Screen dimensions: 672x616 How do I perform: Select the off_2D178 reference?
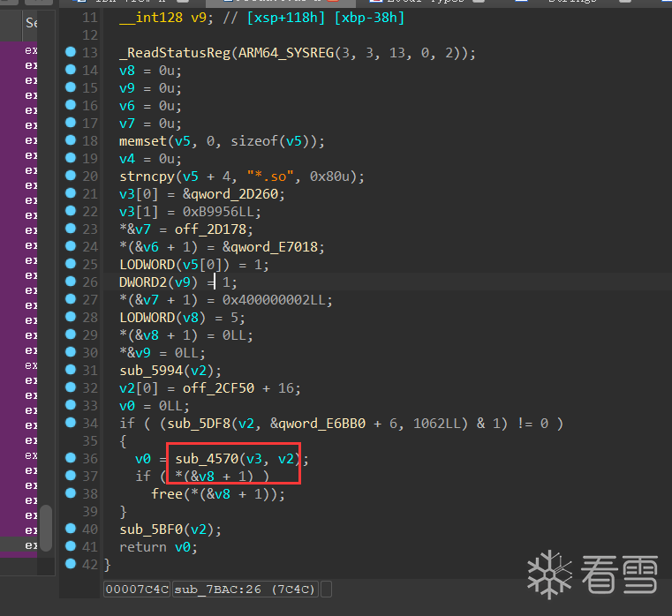(210, 229)
